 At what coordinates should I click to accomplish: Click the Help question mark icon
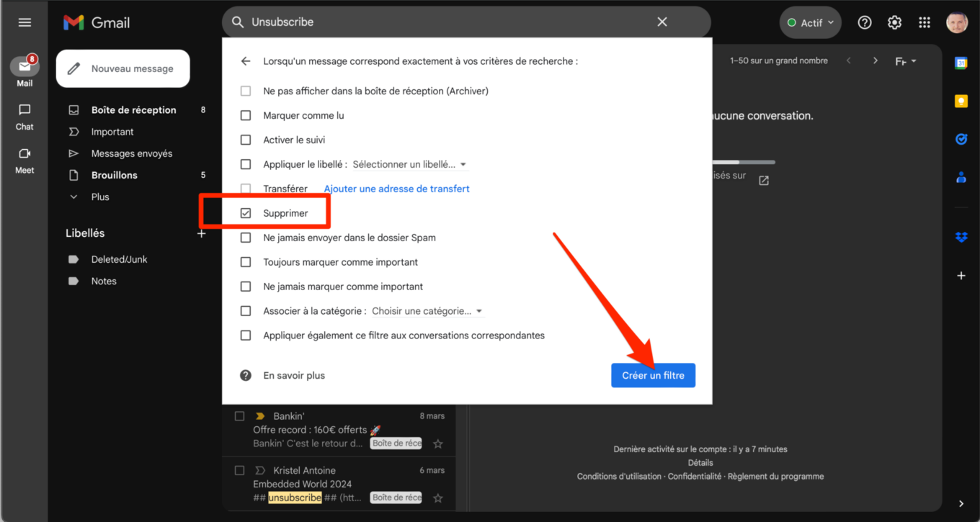click(x=865, y=22)
